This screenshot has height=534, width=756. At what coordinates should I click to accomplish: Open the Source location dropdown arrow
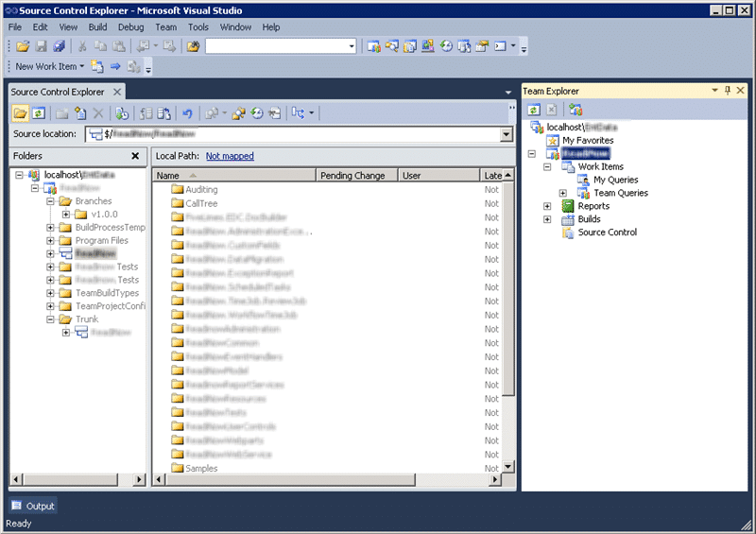click(x=507, y=134)
